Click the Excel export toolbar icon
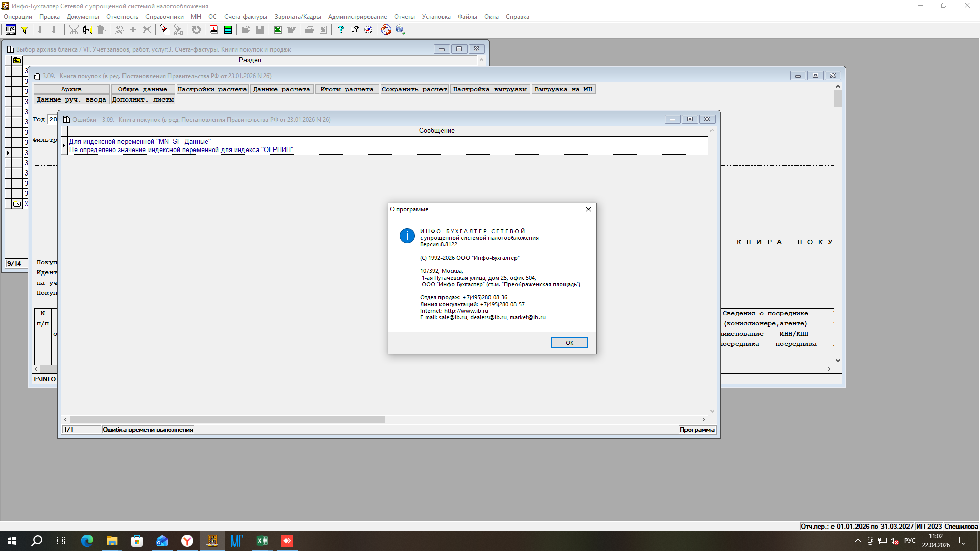This screenshot has width=980, height=551. point(277,30)
